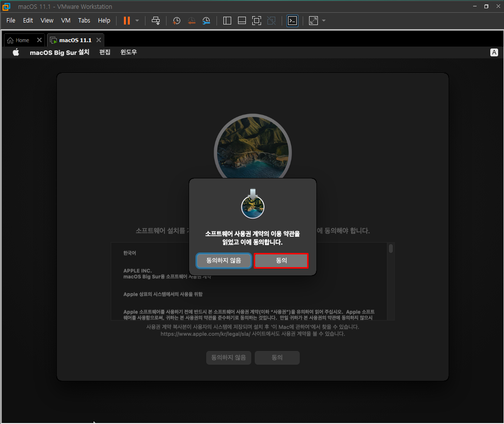The width and height of the screenshot is (504, 424).
Task: Toggle the thumbnail bar view icon
Action: coord(242,21)
